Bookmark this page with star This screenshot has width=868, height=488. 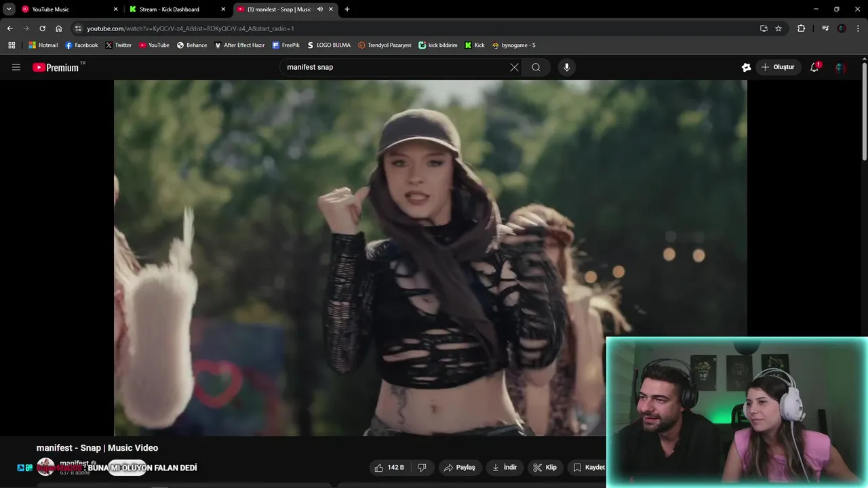tap(778, 28)
